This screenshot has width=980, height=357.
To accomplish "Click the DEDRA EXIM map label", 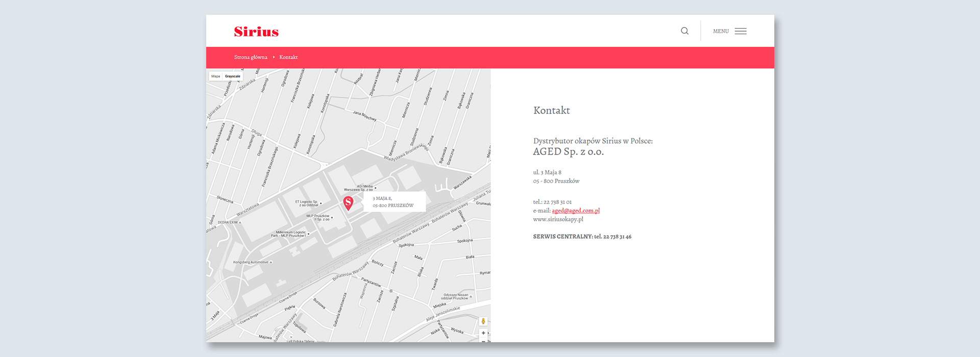I will (228, 222).
